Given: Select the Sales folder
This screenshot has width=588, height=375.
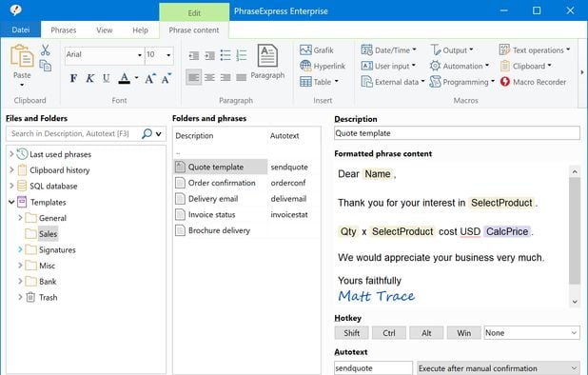Looking at the screenshot, I should click(48, 234).
